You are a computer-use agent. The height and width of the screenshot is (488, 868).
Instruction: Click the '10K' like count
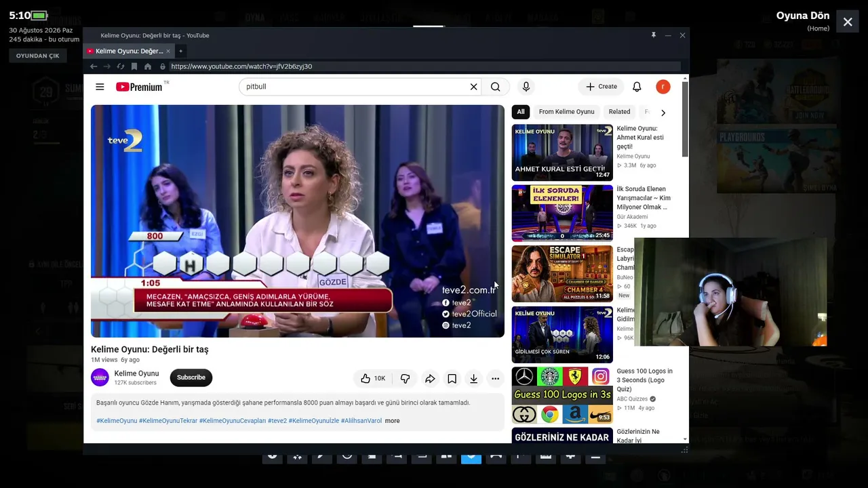tap(380, 378)
